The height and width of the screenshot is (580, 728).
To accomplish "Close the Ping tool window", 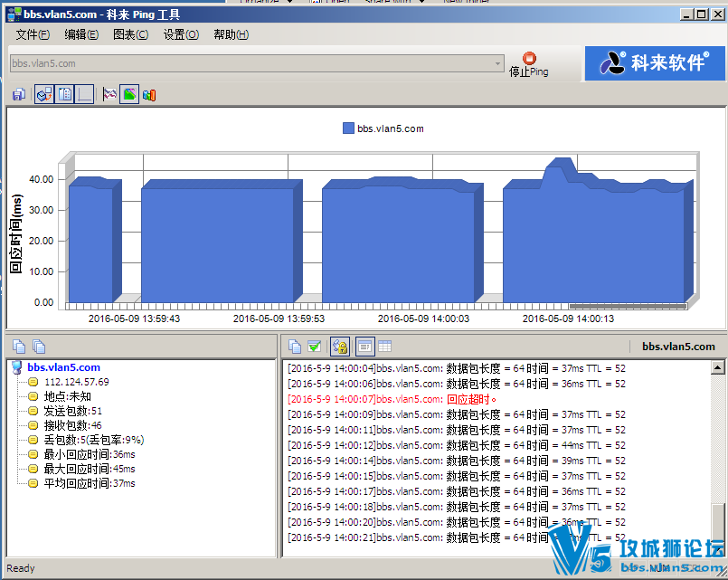I will click(718, 14).
